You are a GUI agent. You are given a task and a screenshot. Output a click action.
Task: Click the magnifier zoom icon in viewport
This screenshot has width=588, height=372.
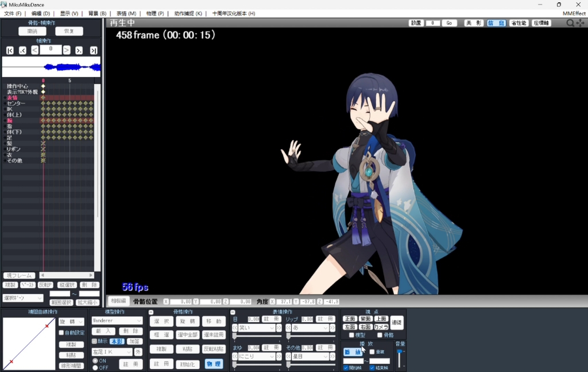570,23
